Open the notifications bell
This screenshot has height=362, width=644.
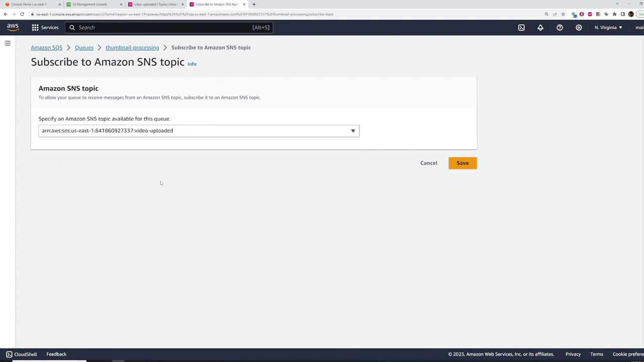coord(540,28)
